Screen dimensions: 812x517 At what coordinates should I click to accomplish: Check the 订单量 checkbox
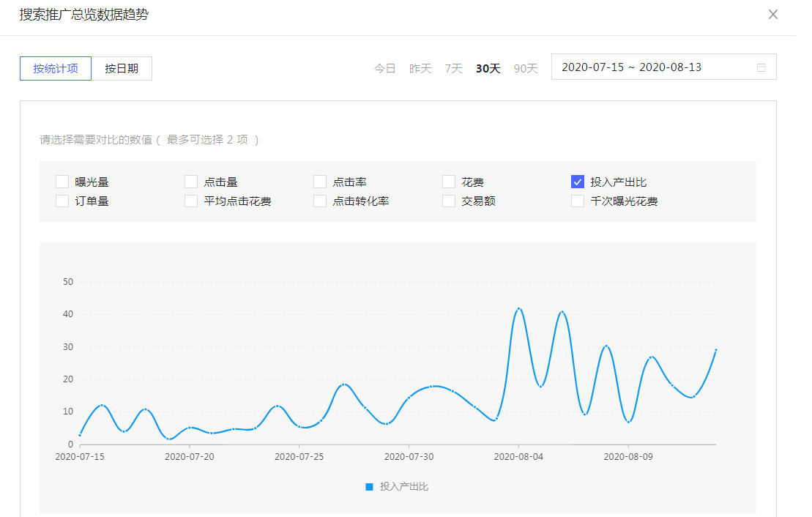[x=62, y=201]
